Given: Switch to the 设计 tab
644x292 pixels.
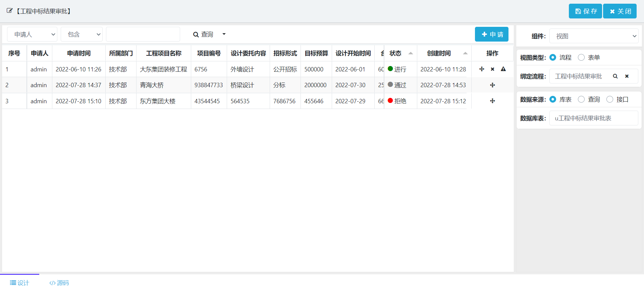Looking at the screenshot, I should click(19, 283).
